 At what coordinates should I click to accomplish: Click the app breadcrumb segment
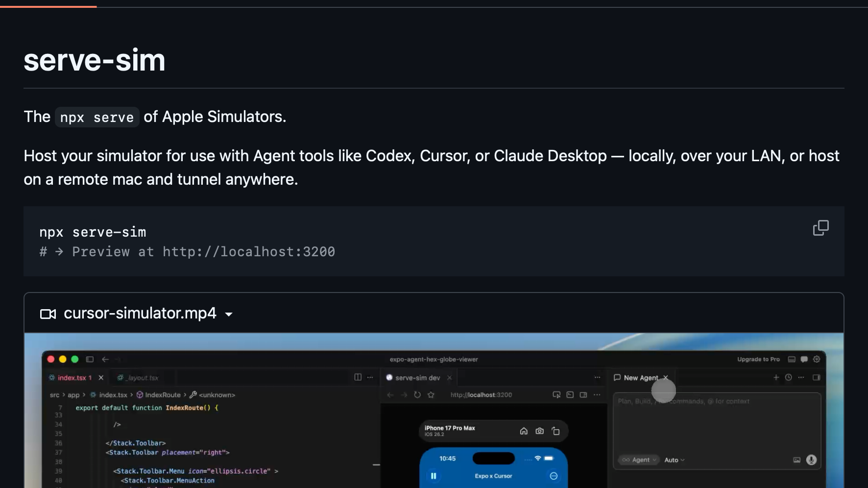73,395
